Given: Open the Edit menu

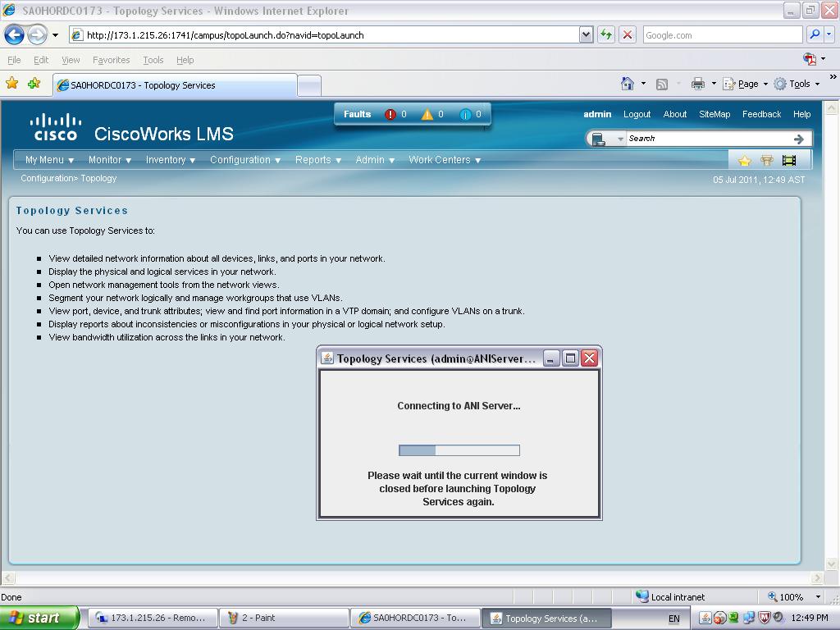Looking at the screenshot, I should (x=41, y=60).
